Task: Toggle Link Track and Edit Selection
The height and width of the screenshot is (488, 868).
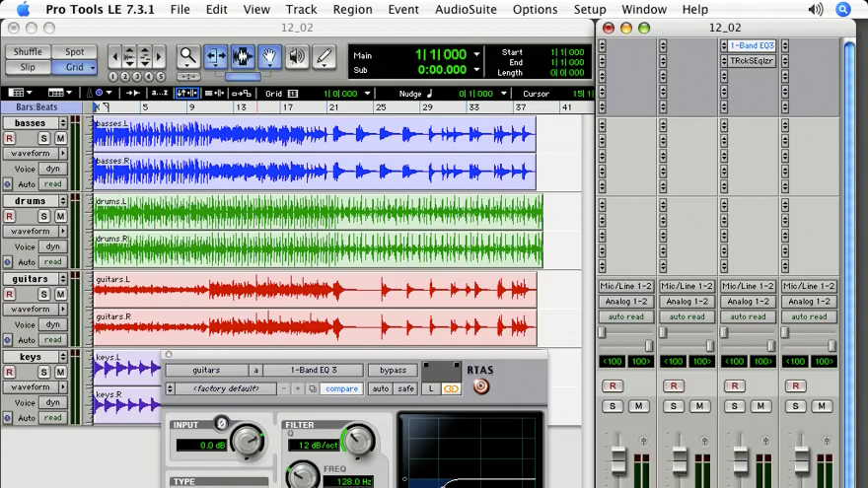Action: pos(214,94)
